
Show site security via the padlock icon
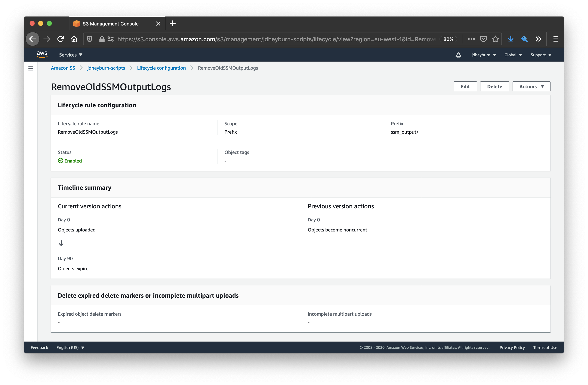(102, 39)
